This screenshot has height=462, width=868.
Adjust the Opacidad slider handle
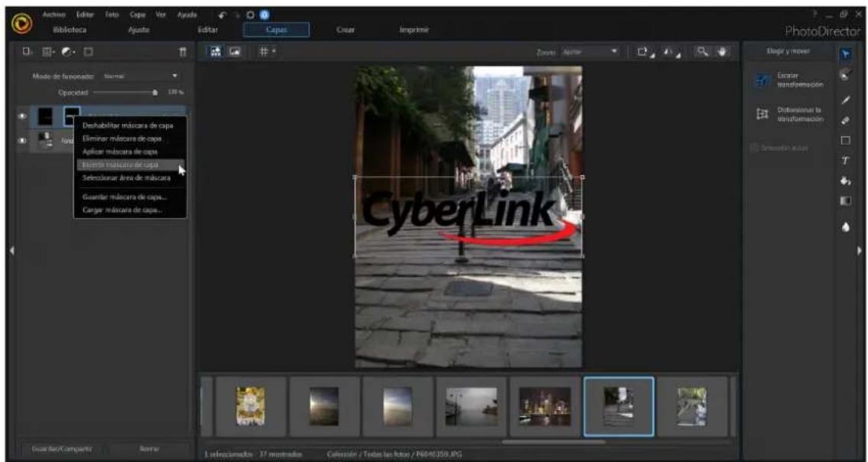(154, 93)
